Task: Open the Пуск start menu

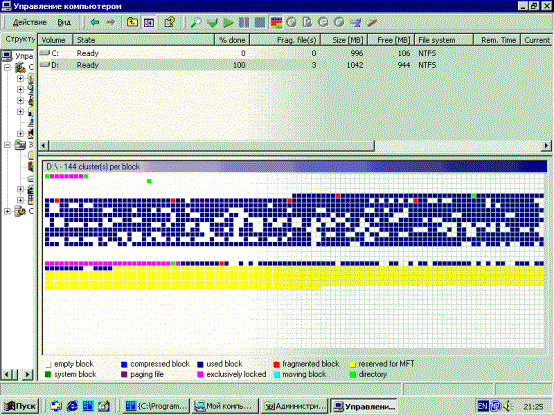Action: (x=20, y=406)
